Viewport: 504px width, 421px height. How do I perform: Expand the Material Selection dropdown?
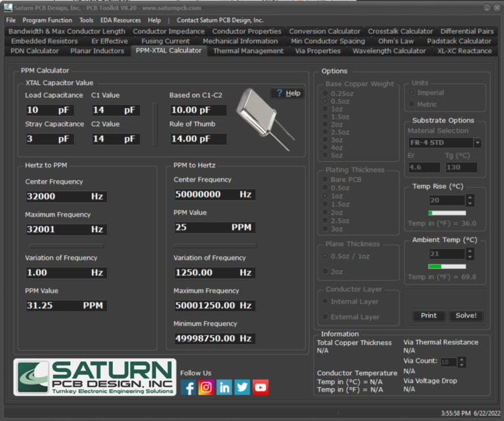pyautogui.click(x=477, y=143)
